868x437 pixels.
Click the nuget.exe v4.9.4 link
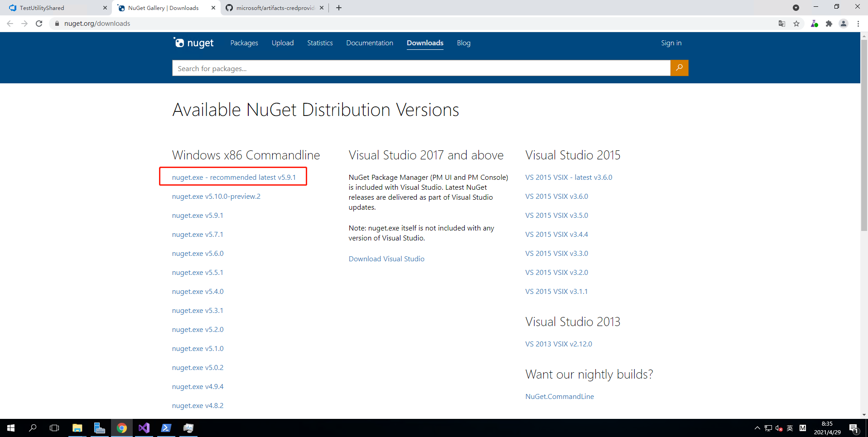coord(198,386)
